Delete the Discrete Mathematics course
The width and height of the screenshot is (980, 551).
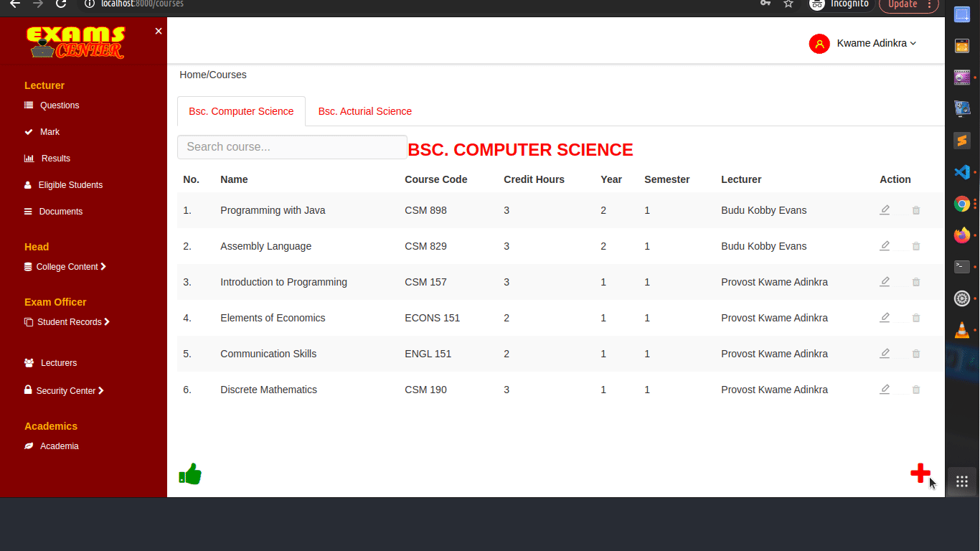tap(916, 390)
